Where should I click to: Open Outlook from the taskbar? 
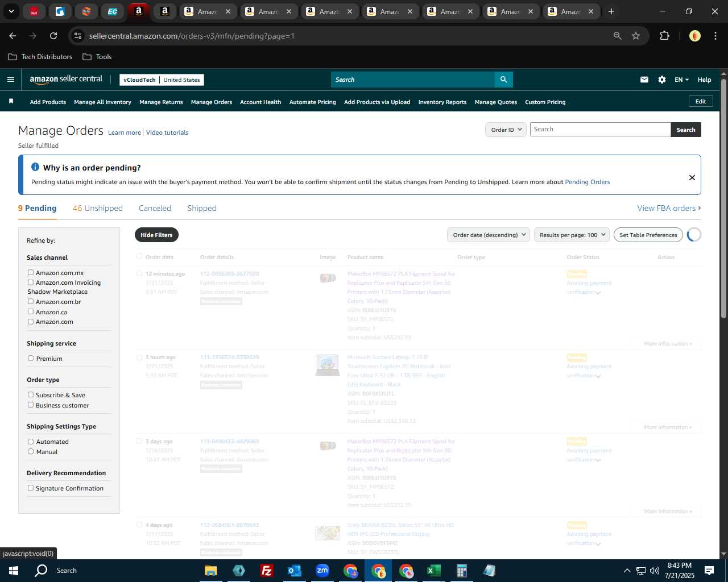pyautogui.click(x=295, y=571)
